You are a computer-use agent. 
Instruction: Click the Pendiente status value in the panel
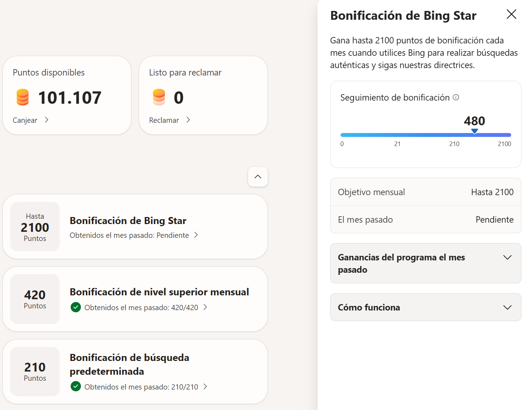pos(495,220)
